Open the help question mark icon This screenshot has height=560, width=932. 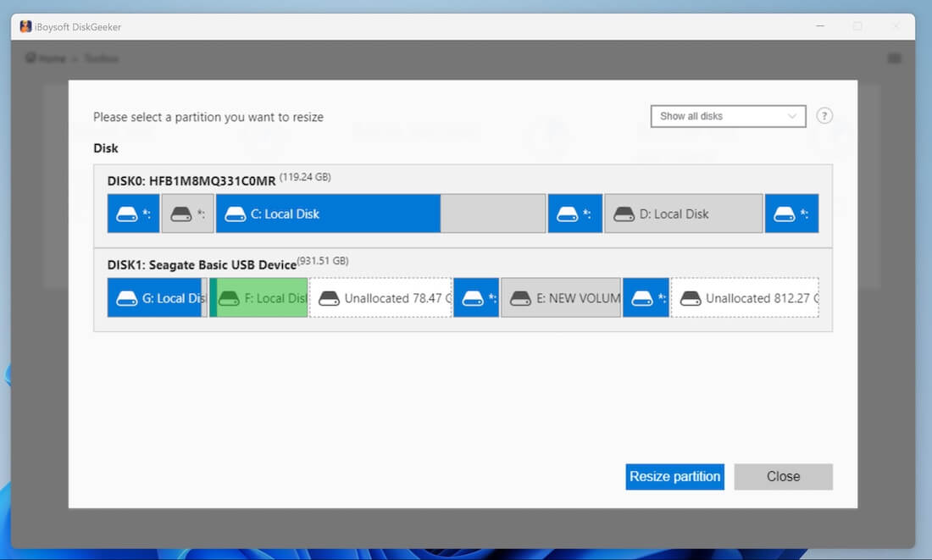[824, 116]
